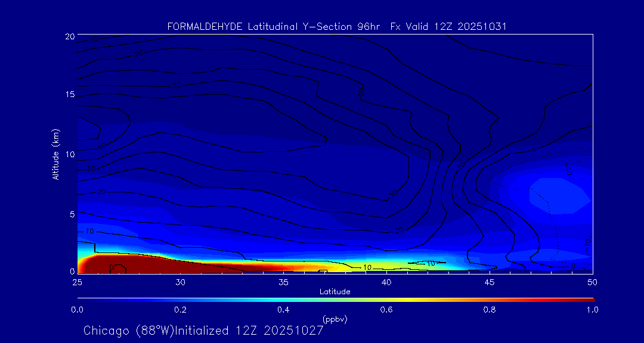Image resolution: width=644 pixels, height=343 pixels.
Task: Click the color bar scale label 0.4
Action: 283,310
